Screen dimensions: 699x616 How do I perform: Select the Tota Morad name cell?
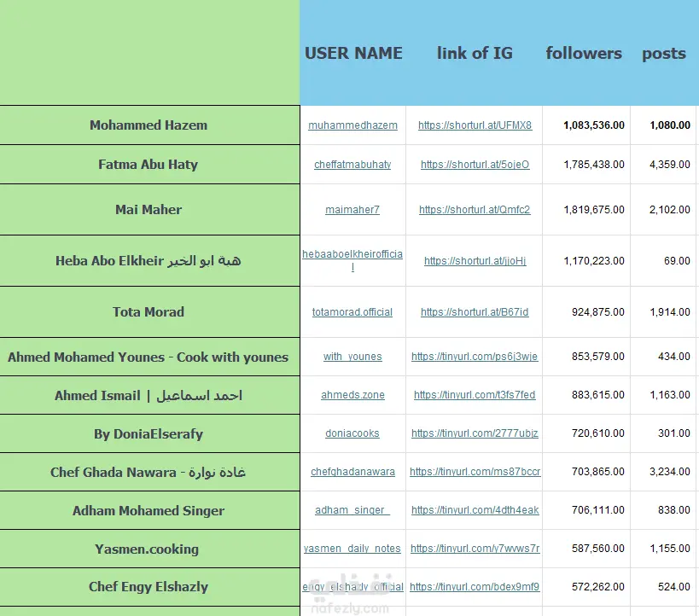[x=149, y=312]
